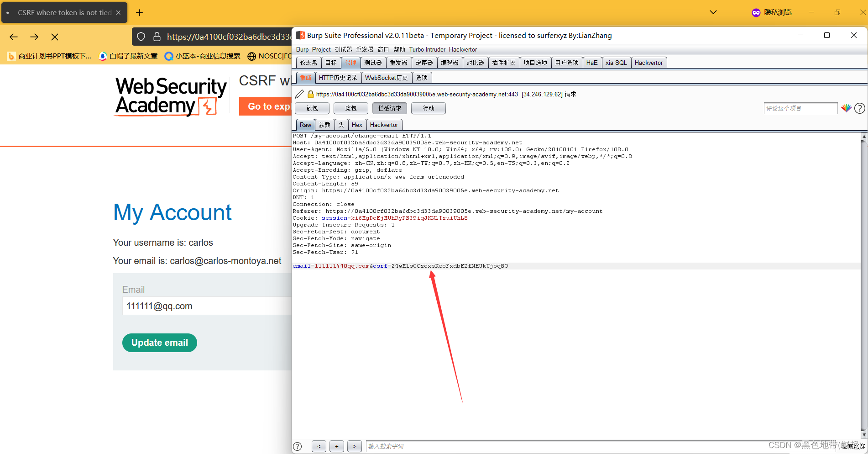Select the 代理 proxy tab
Screen dimensions: 868x454
pyautogui.click(x=350, y=63)
